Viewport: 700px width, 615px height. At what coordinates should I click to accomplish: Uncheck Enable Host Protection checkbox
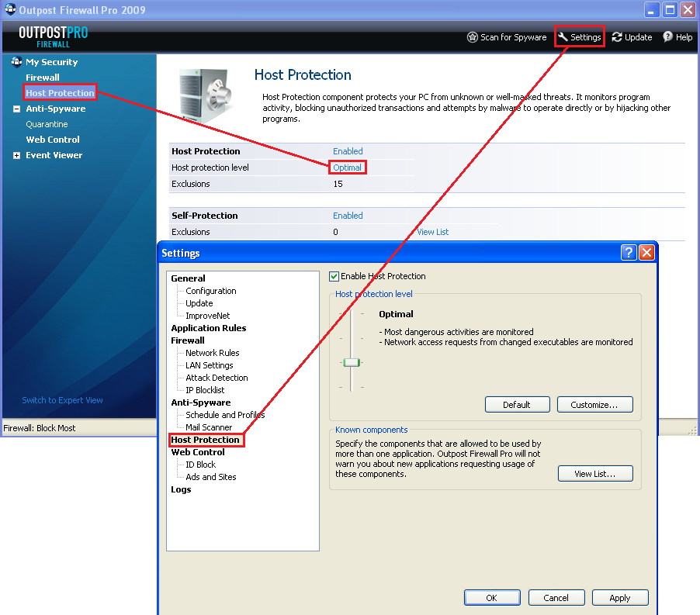tap(334, 277)
